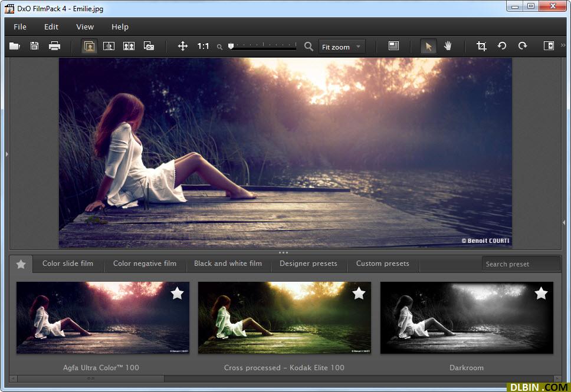Rotate the image right
571x392 pixels.
(522, 46)
